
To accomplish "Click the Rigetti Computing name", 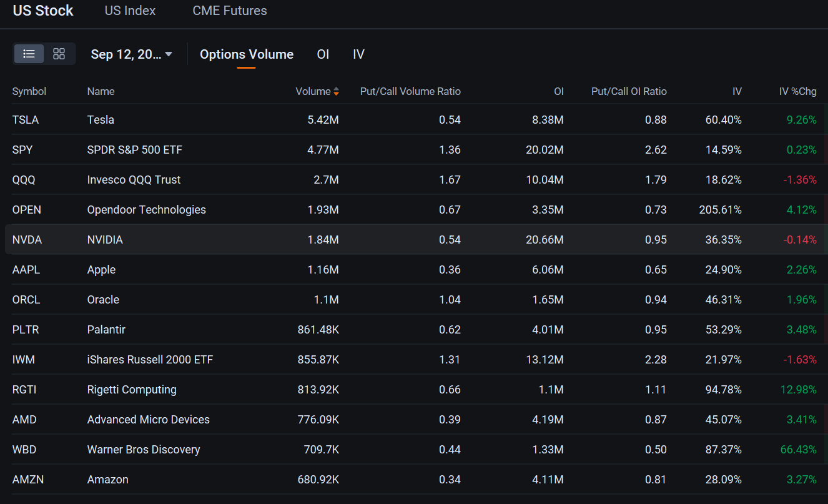I will point(132,390).
